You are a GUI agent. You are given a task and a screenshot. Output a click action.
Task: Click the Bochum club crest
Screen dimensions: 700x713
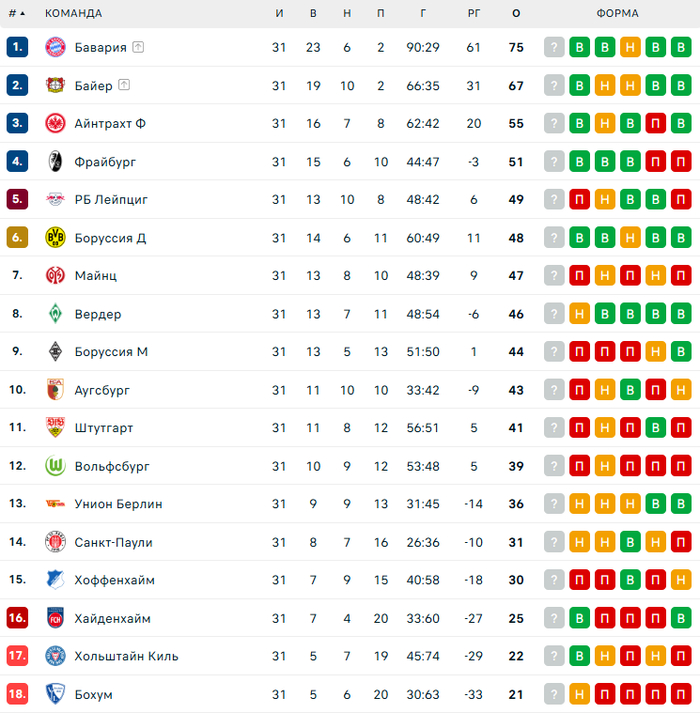pos(55,693)
